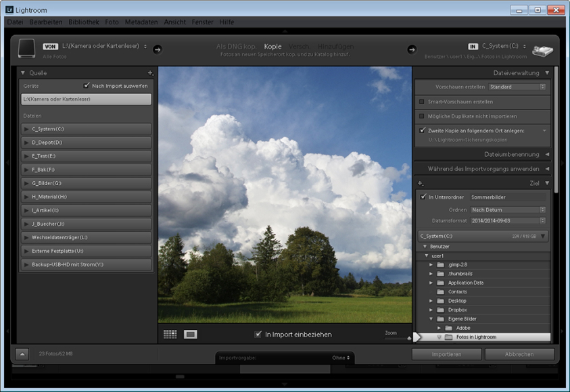This screenshot has height=392, width=570.
Task: Open the Bibliothek menu
Action: tap(84, 22)
